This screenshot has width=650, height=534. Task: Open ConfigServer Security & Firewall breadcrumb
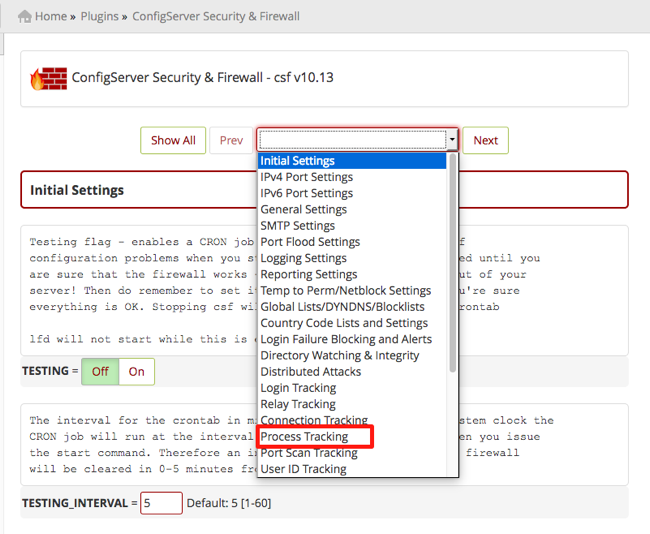tap(216, 16)
